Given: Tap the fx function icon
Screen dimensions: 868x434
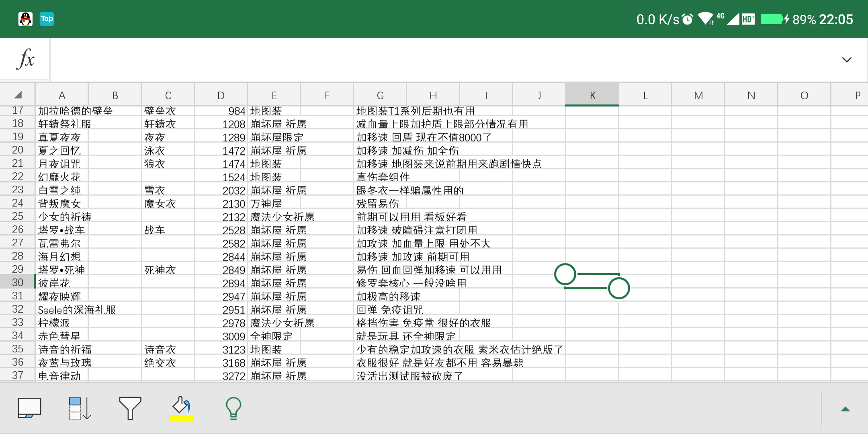Looking at the screenshot, I should click(x=25, y=59).
